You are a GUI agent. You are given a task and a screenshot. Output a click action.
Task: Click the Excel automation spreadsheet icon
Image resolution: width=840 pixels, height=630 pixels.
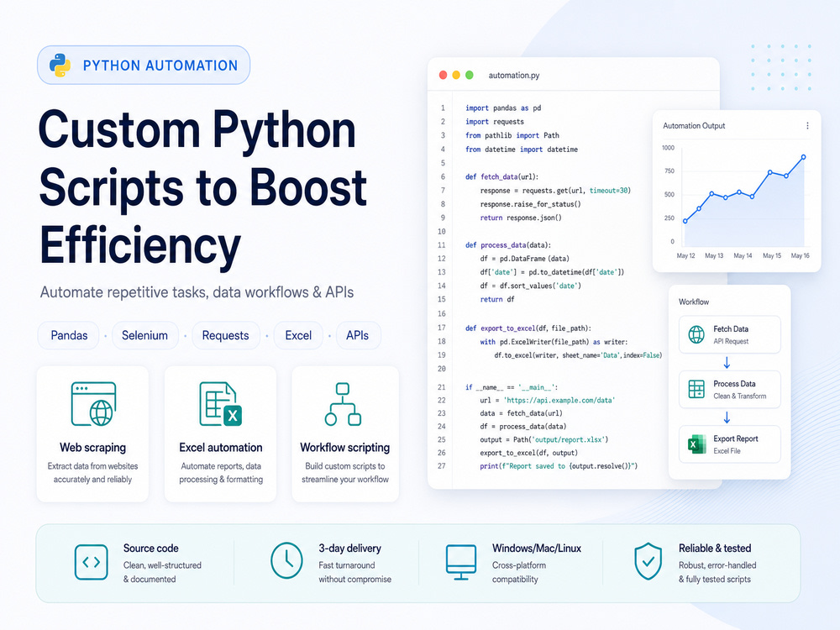point(220,404)
